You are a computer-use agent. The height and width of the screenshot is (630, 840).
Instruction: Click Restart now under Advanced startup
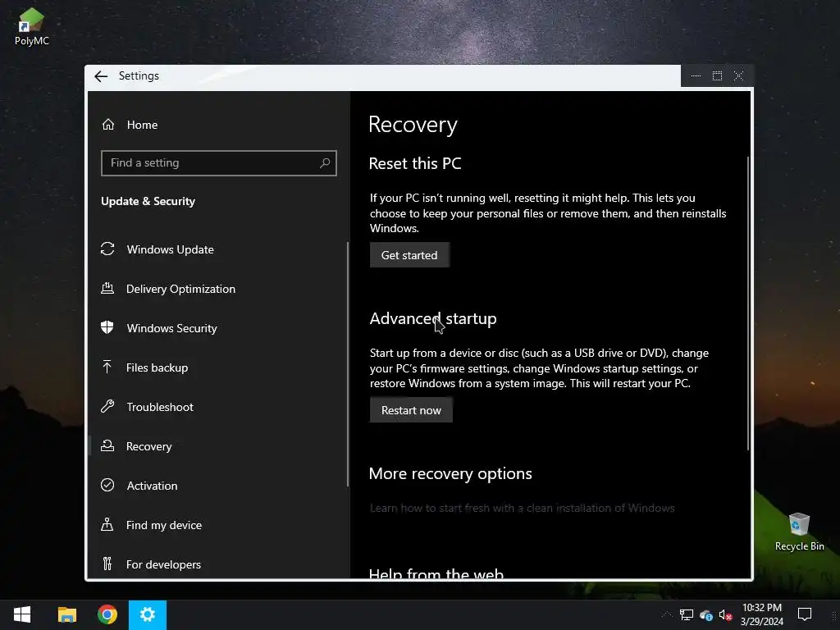click(411, 410)
